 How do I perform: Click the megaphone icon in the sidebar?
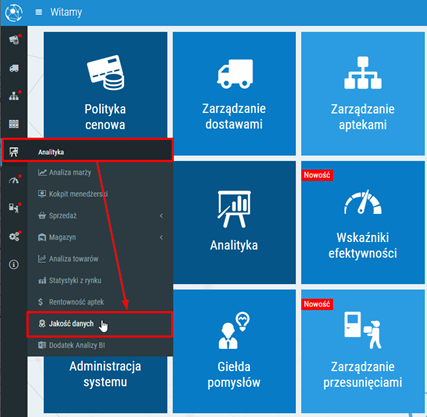tap(14, 40)
